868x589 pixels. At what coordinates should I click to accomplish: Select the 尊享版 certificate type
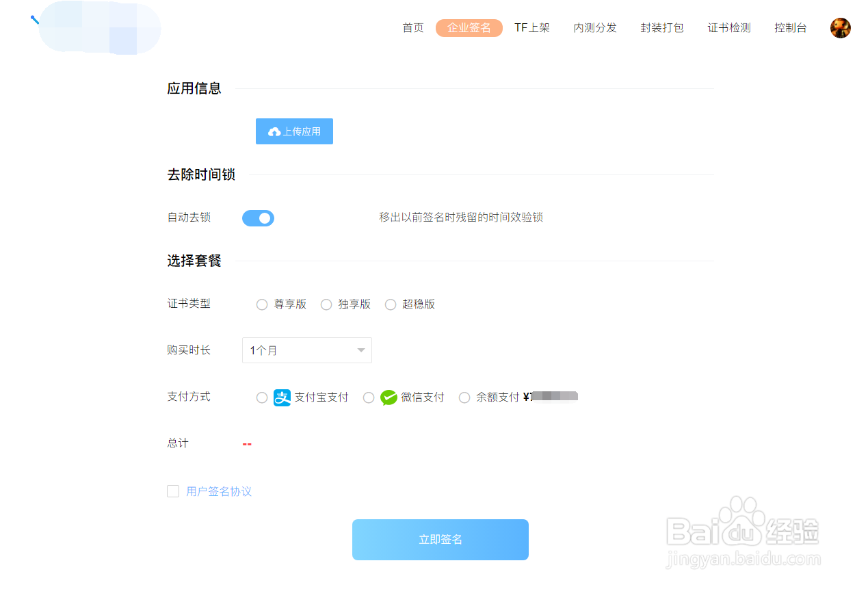[262, 304]
